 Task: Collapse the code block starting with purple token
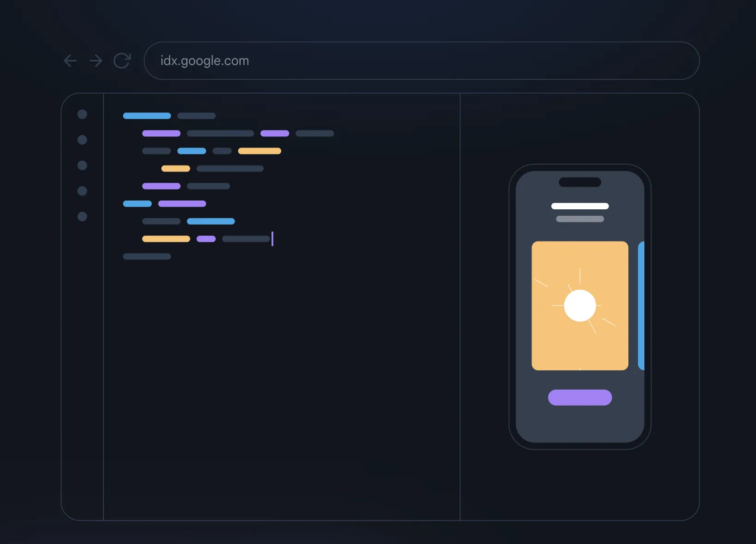161,133
